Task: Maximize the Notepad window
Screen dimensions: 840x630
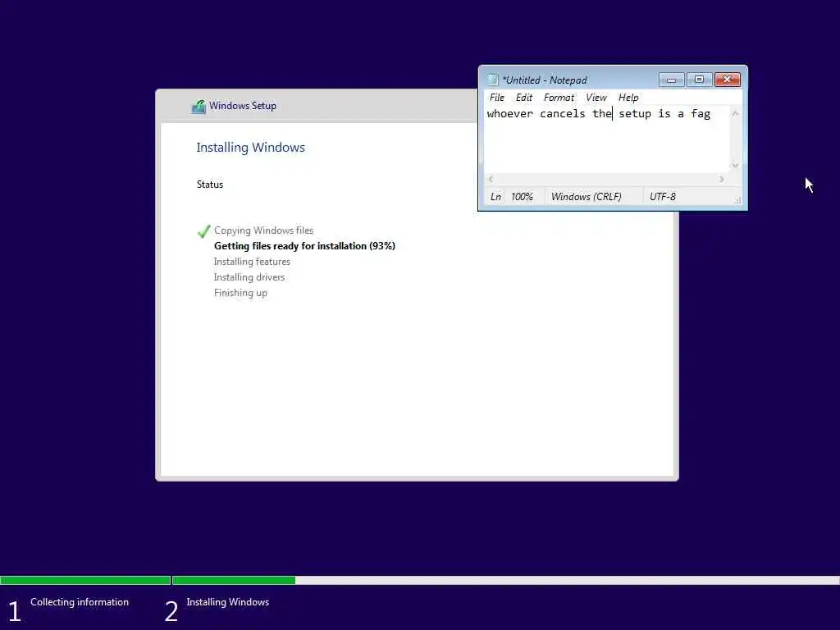Action: point(699,80)
